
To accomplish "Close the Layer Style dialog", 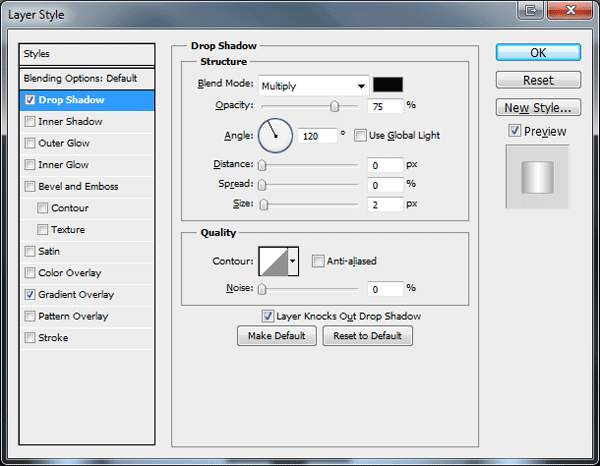I will [570, 10].
